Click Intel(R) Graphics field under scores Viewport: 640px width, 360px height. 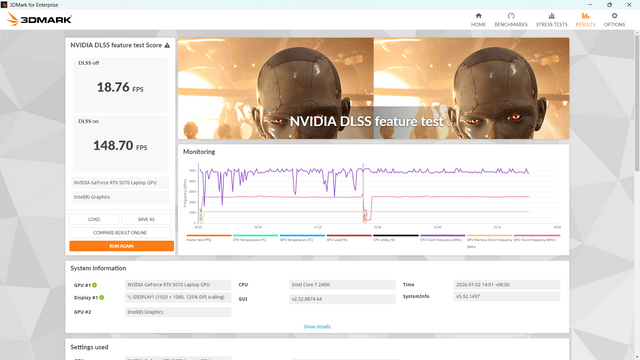pos(120,197)
